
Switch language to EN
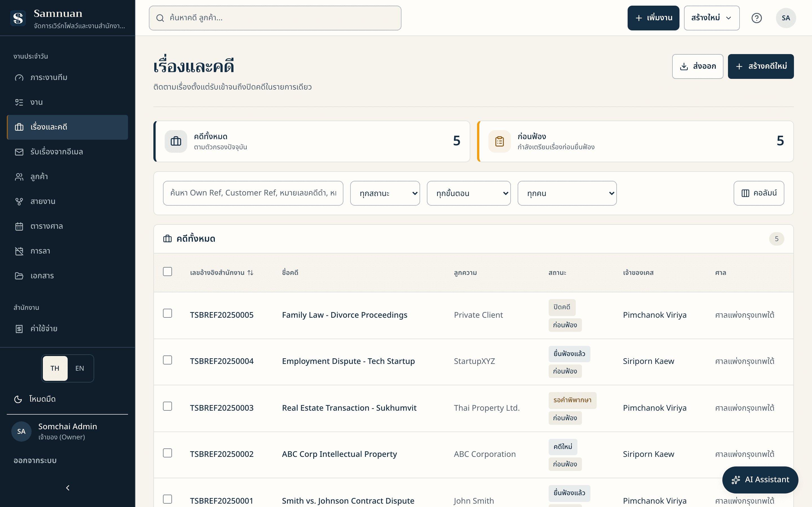[x=80, y=368]
